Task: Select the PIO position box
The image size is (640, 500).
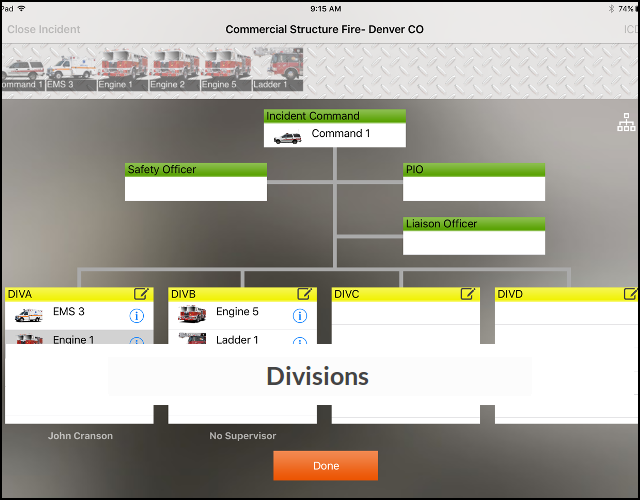Action: click(x=474, y=188)
